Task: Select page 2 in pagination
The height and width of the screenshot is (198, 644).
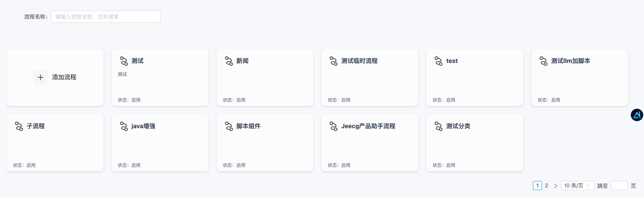Action: click(x=547, y=185)
